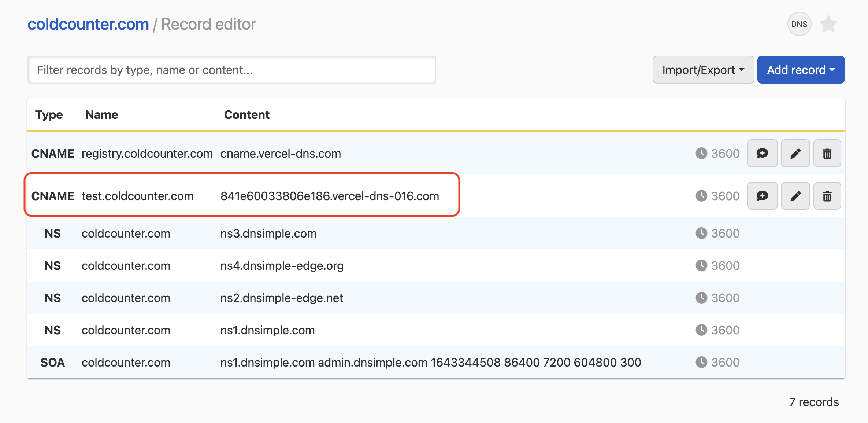868x423 pixels.
Task: Click the Name column header
Action: click(x=101, y=115)
